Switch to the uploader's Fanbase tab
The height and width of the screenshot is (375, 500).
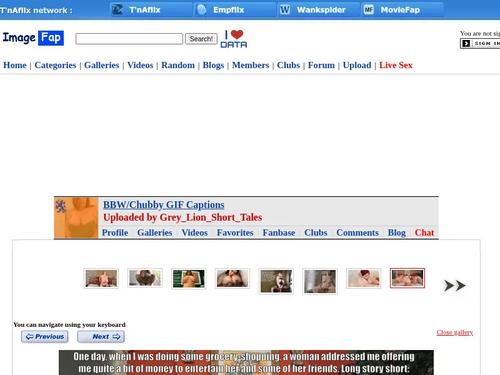279,233
